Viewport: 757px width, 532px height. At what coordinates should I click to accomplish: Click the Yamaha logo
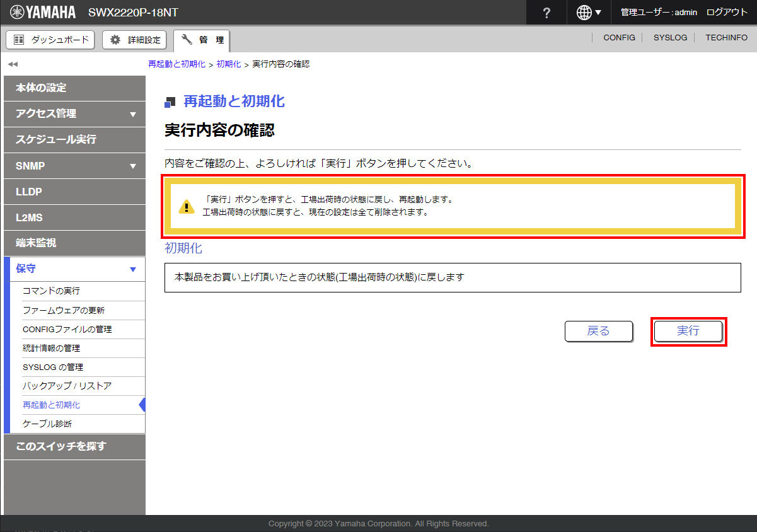[x=42, y=11]
